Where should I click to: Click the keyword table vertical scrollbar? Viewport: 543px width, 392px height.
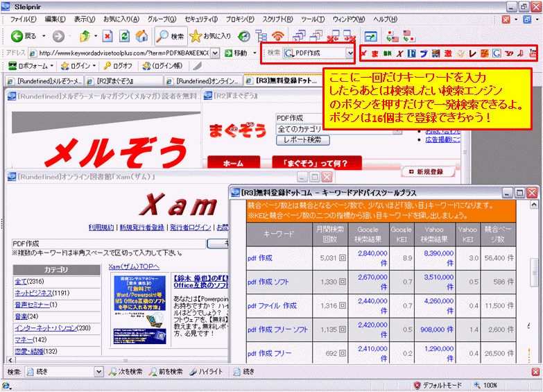pyautogui.click(x=534, y=281)
